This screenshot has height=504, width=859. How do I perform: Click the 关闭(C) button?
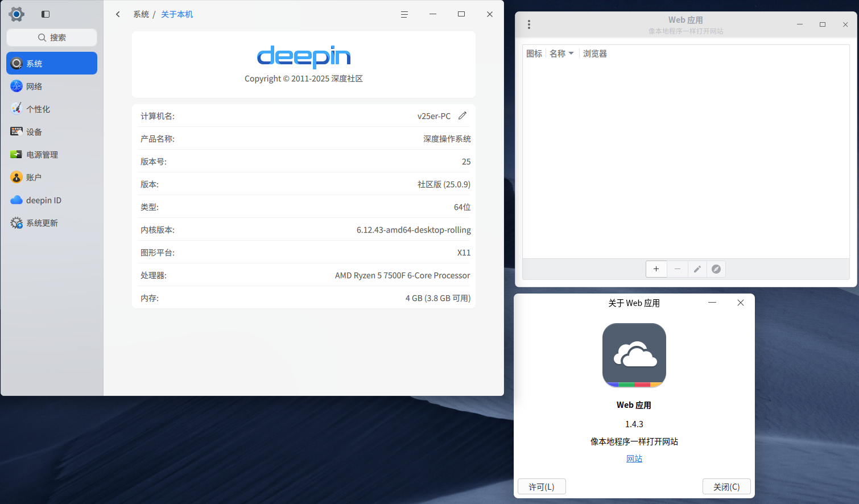726,487
